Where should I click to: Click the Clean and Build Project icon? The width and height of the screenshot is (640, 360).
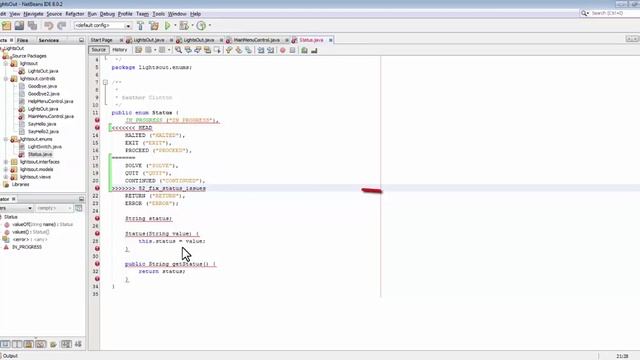[154, 26]
